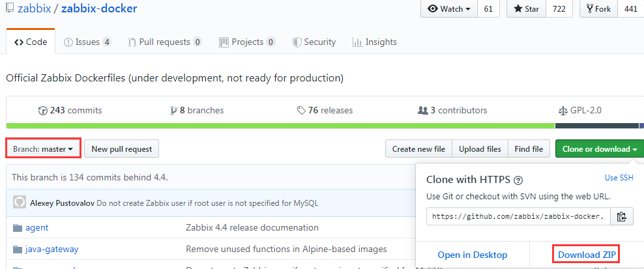The width and height of the screenshot is (644, 269).
Task: Open the zabbix owner link
Action: [34, 8]
